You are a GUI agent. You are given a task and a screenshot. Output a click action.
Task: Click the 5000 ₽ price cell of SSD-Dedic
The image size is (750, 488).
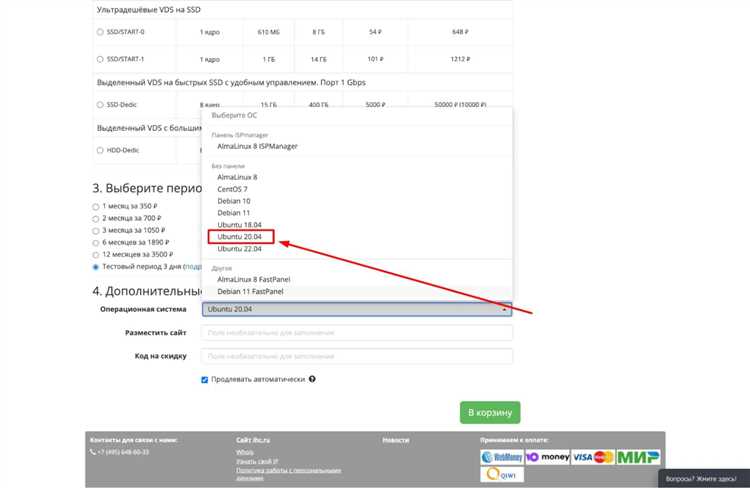coord(375,104)
